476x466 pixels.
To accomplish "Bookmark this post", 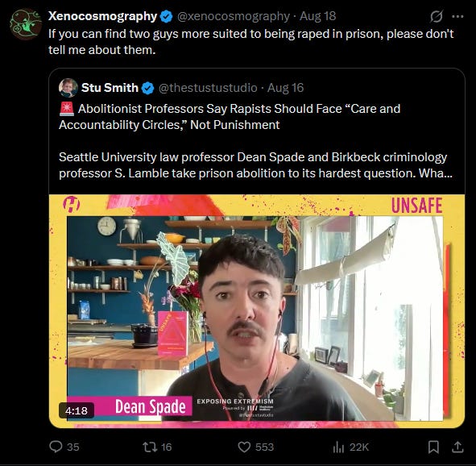I will click(x=433, y=447).
